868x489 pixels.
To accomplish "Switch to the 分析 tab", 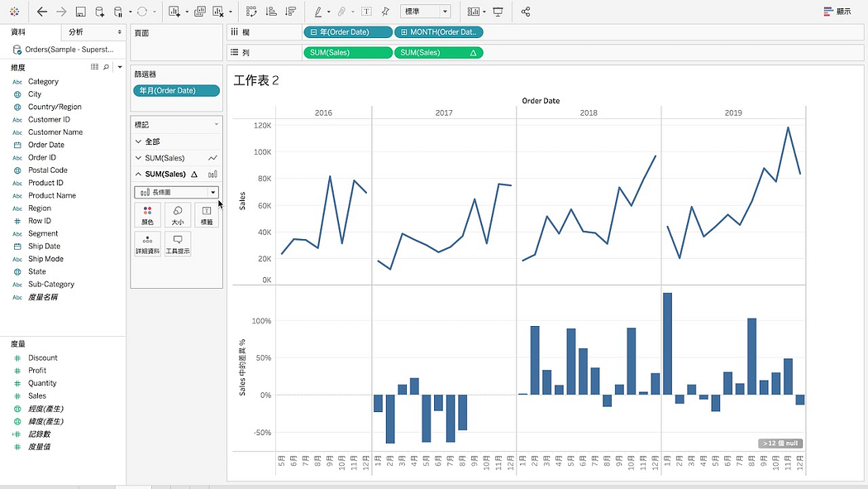I will (76, 32).
